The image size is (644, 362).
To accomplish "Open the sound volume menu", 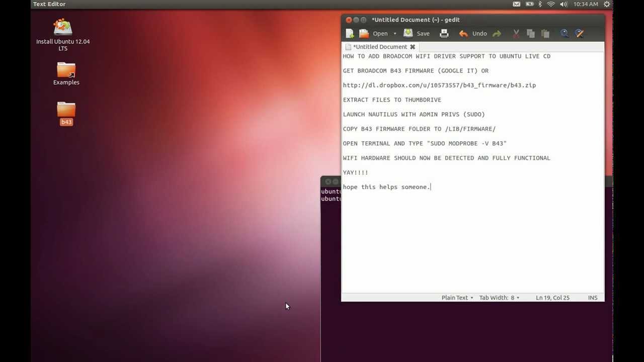I will click(563, 4).
